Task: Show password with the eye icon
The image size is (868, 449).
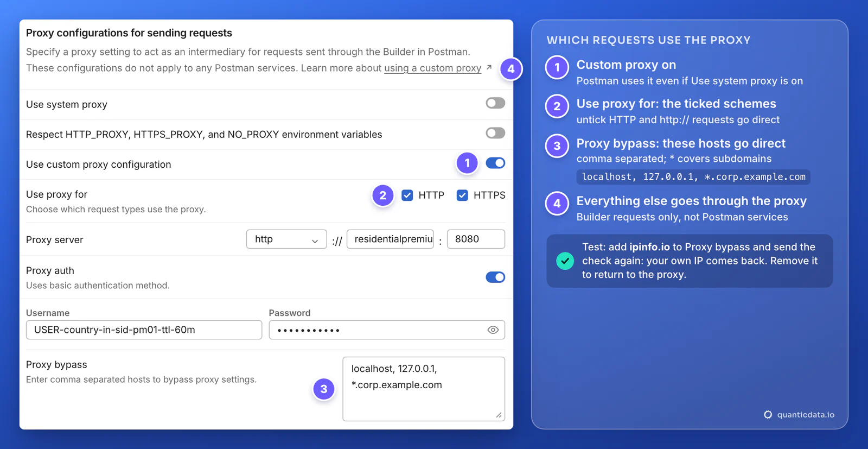Action: point(493,330)
